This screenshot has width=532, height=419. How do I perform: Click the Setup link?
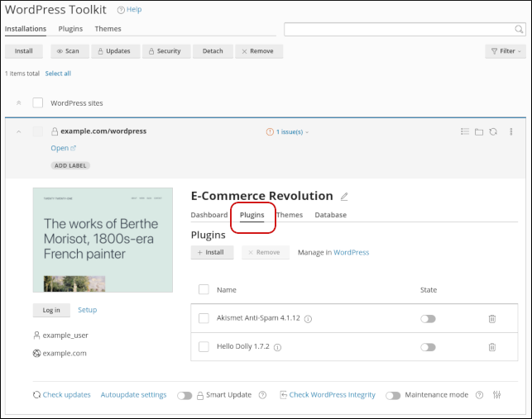coord(87,310)
